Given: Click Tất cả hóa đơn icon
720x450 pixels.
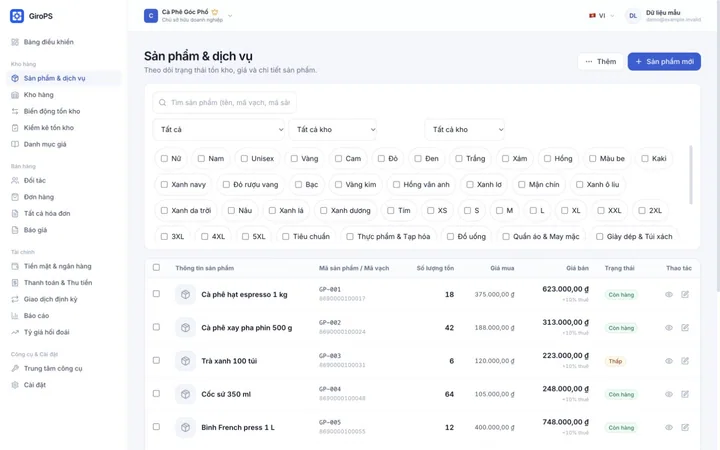Looking at the screenshot, I should click(x=15, y=214).
